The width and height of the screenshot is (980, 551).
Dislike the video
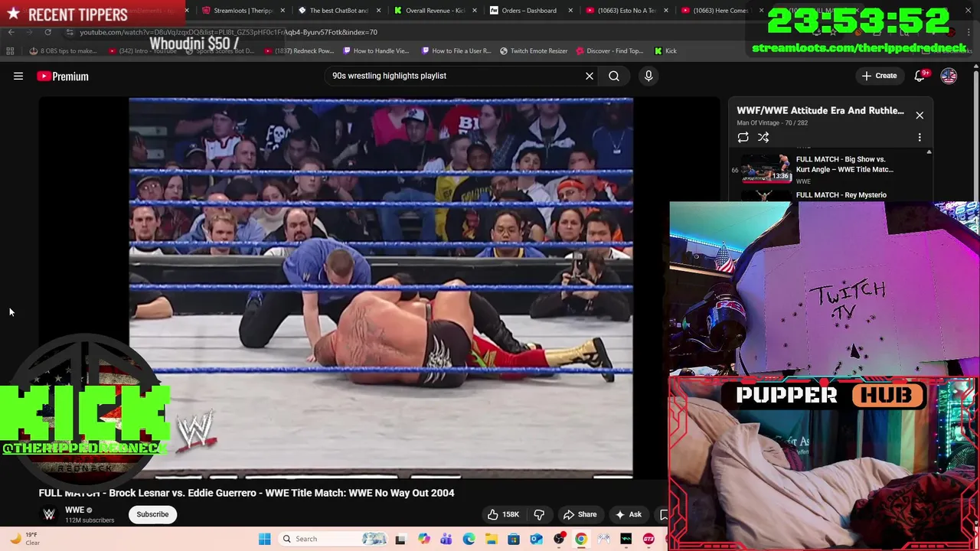click(539, 514)
